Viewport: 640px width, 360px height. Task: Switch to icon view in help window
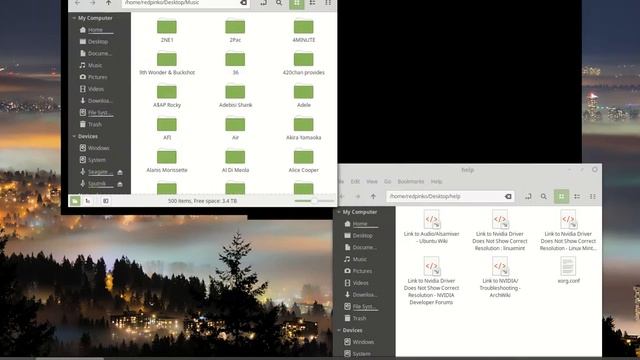(561, 196)
